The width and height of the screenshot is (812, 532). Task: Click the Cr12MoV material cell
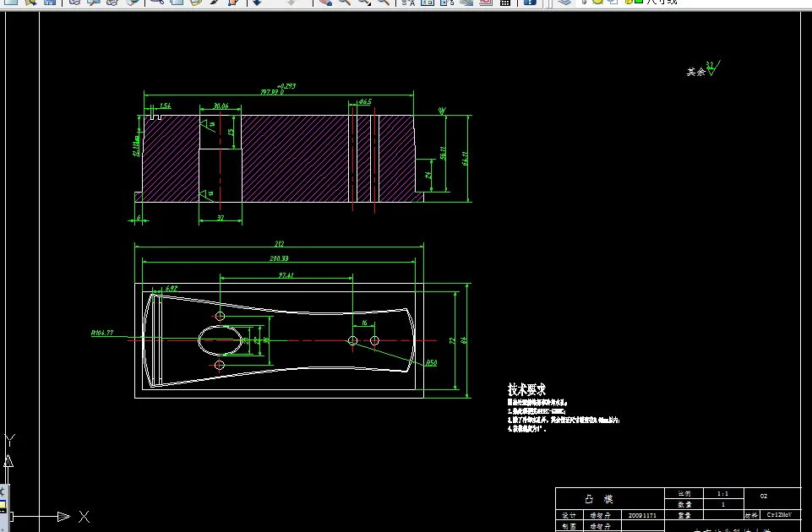(x=779, y=515)
